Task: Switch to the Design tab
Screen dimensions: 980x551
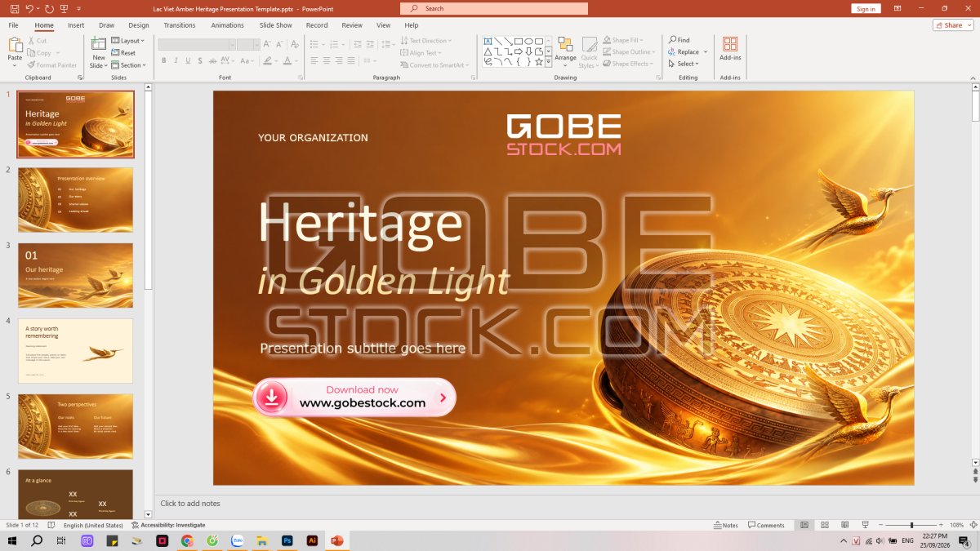Action: click(139, 25)
